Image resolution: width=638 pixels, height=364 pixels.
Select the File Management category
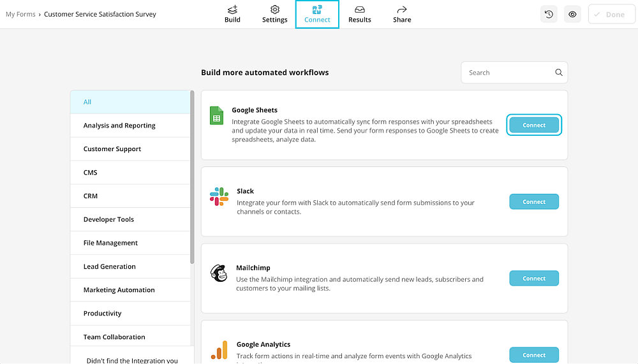click(x=130, y=243)
